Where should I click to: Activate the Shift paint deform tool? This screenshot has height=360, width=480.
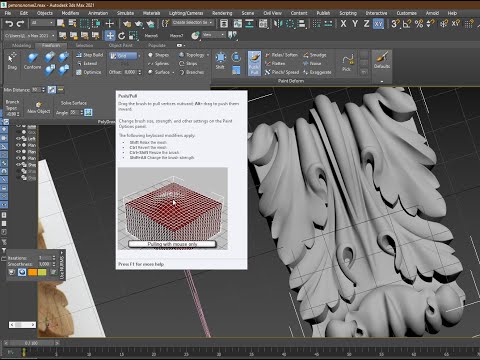click(220, 60)
